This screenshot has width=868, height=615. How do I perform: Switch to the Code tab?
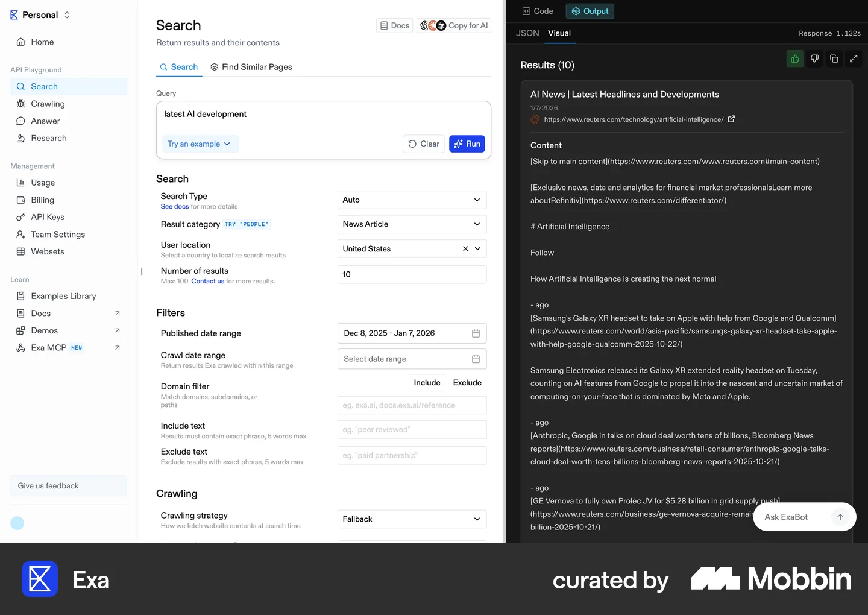[x=538, y=11]
